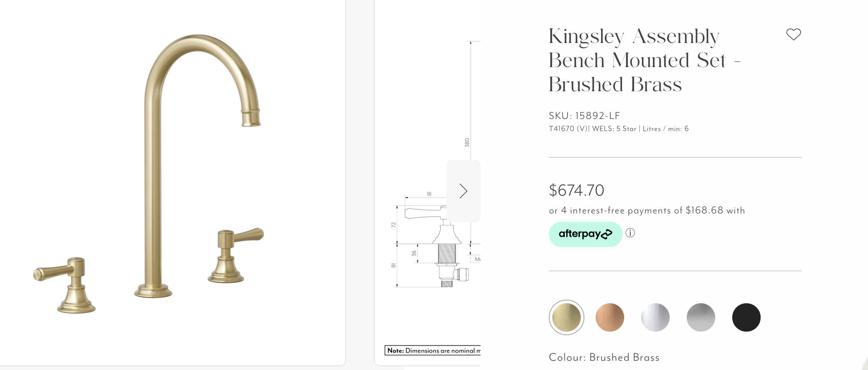Add product to wishlist with heart icon
Viewport: 868px width, 370px height.
[x=793, y=34]
